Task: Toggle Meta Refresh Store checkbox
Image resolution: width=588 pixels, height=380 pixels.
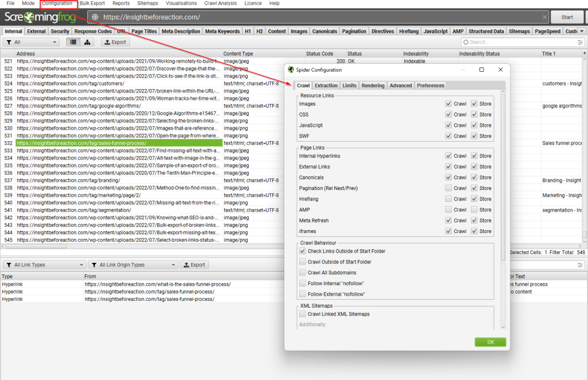Action: click(x=474, y=220)
